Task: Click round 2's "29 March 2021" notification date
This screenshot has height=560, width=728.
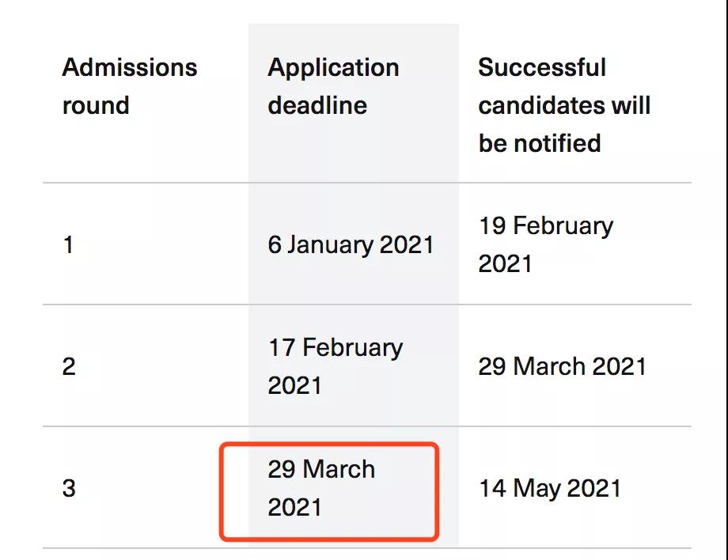Action: (x=562, y=366)
